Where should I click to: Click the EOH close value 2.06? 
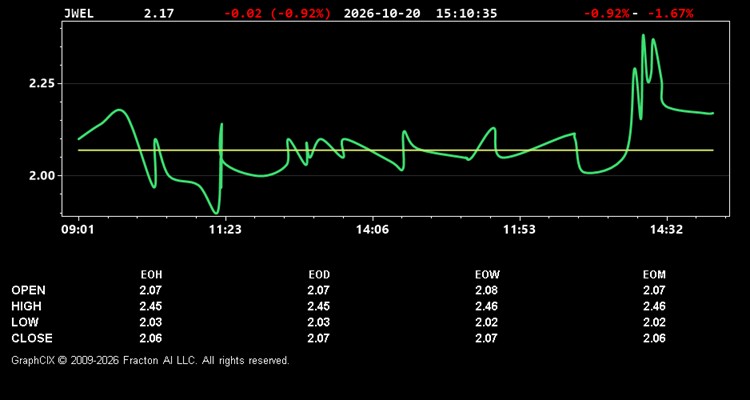[151, 338]
